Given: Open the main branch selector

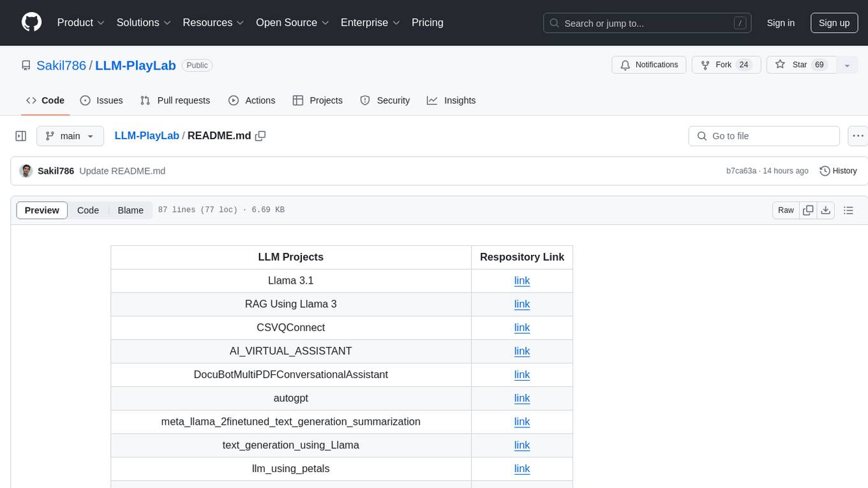Looking at the screenshot, I should 70,136.
